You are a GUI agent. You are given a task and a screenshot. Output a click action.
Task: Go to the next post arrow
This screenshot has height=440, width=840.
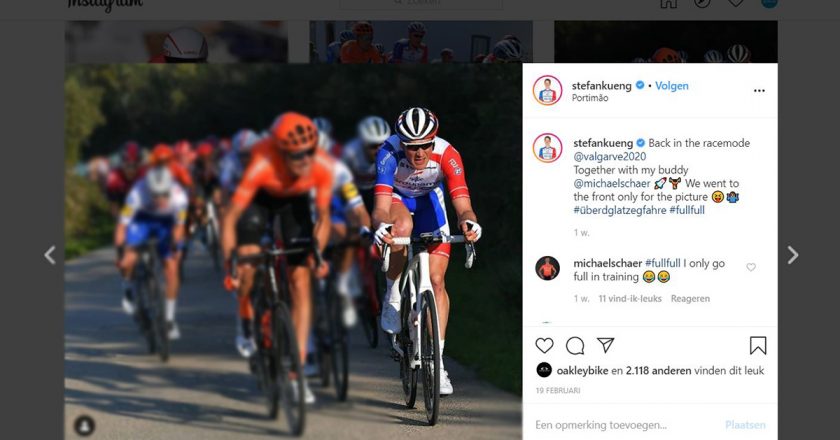point(793,255)
